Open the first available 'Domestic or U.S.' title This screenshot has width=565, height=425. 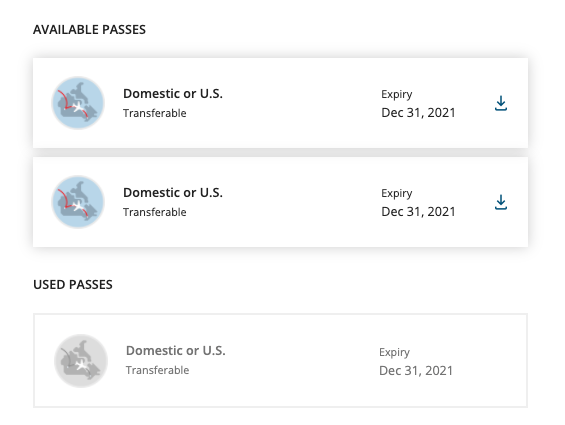click(x=173, y=94)
